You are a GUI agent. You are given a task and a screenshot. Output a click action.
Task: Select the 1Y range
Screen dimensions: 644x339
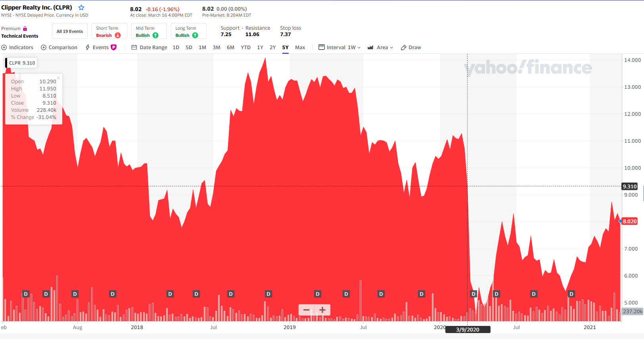(x=260, y=47)
